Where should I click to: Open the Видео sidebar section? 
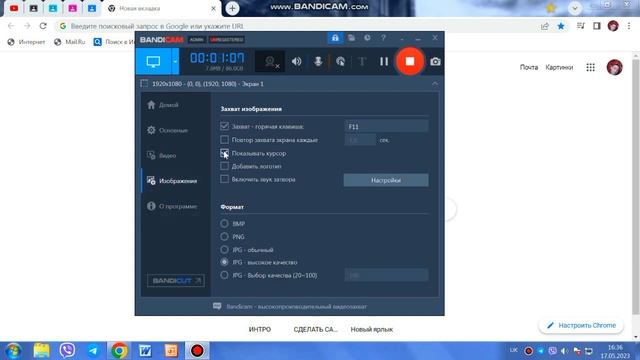tap(162, 156)
